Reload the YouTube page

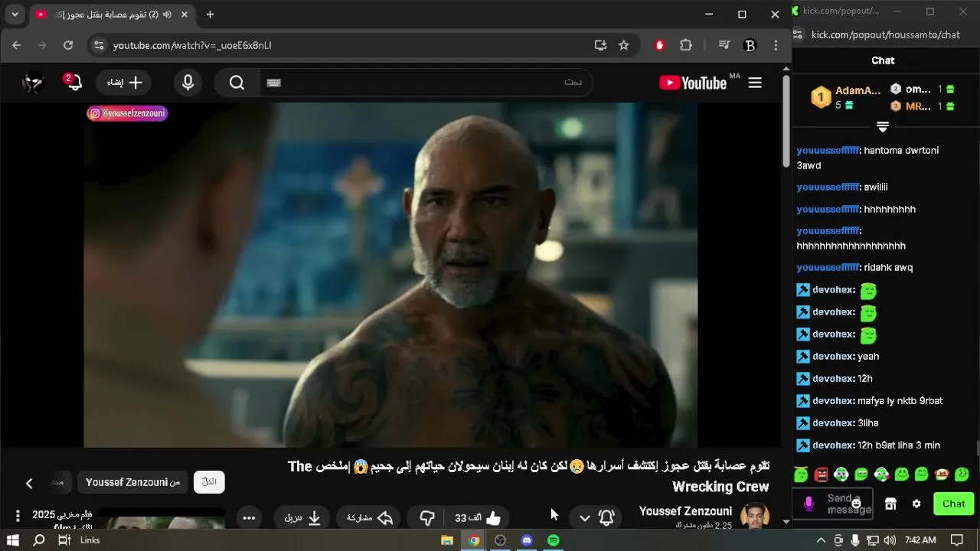[x=68, y=45]
